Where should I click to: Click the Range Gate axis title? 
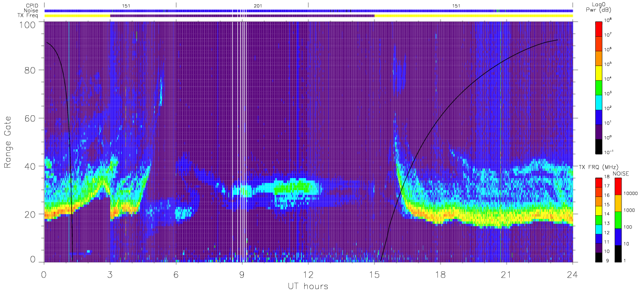pos(8,142)
